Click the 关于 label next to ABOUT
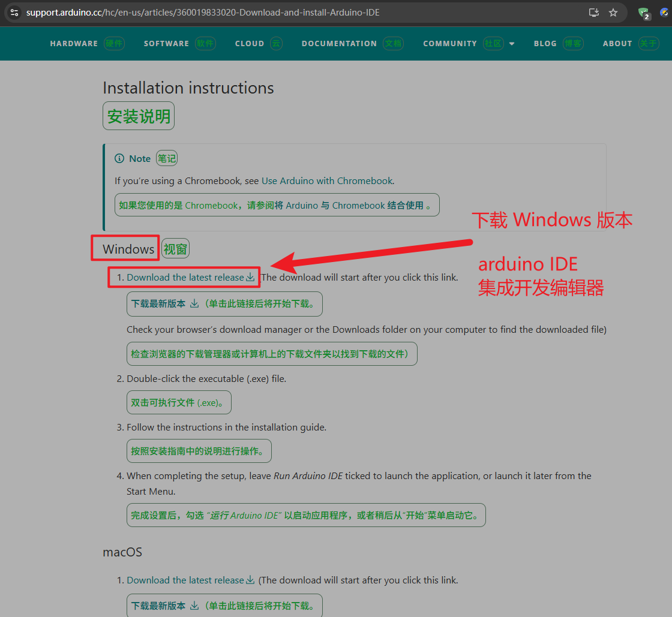672x617 pixels. point(649,43)
